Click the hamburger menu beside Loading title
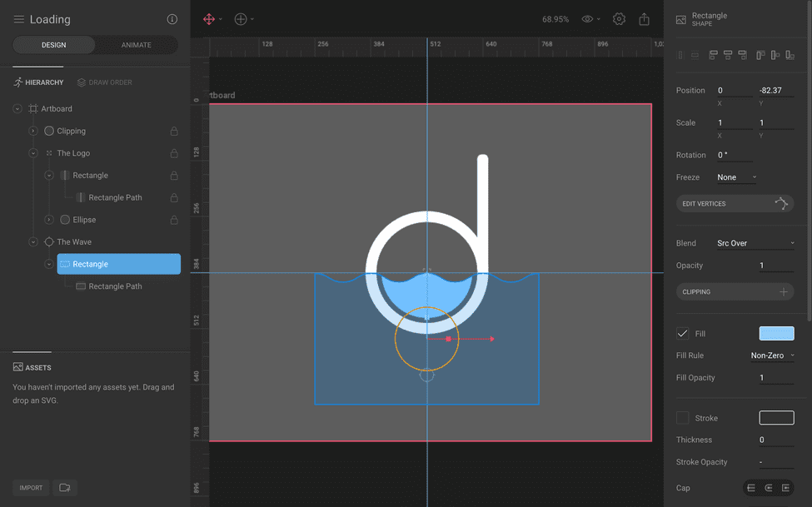Screen dimensions: 812x507 pos(18,18)
